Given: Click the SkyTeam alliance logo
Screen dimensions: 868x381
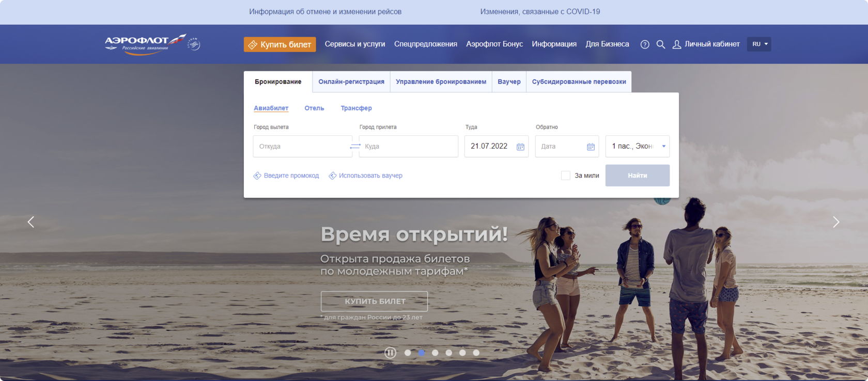Looking at the screenshot, I should tap(194, 44).
